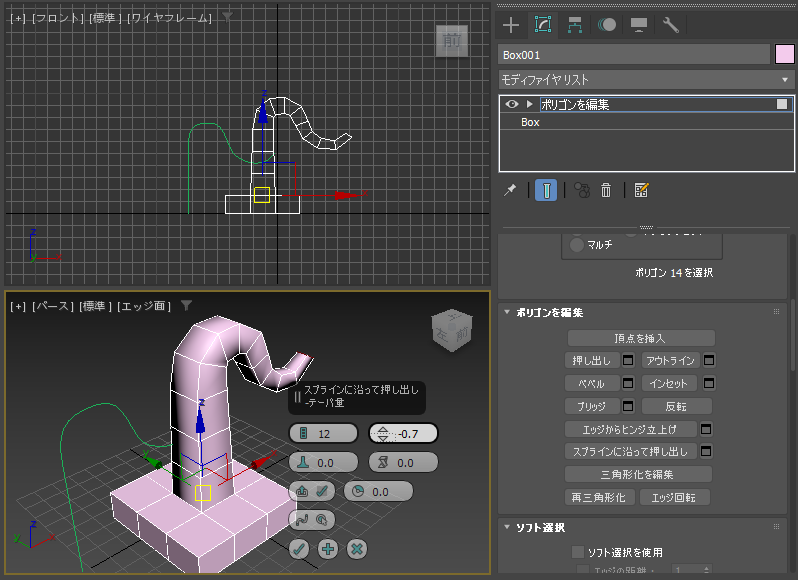
Task: Open the エッジからヒンジ立上げ settings box
Action: 706,429
